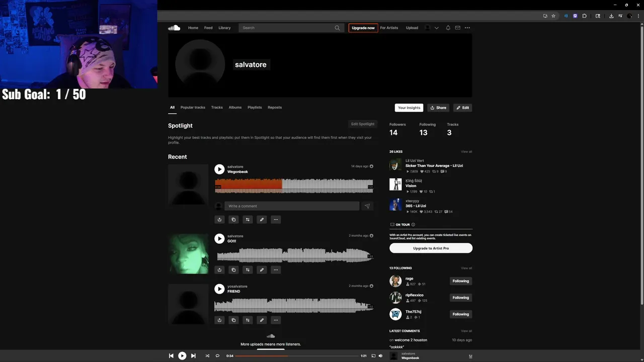This screenshot has height=362, width=644.
Task: Unfollow The757cj via Following button
Action: point(460,314)
